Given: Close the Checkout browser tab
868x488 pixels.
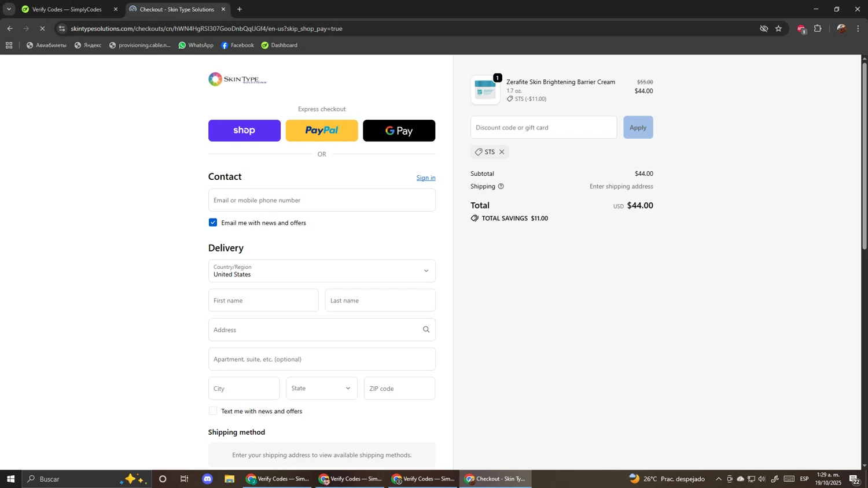Looking at the screenshot, I should [223, 9].
